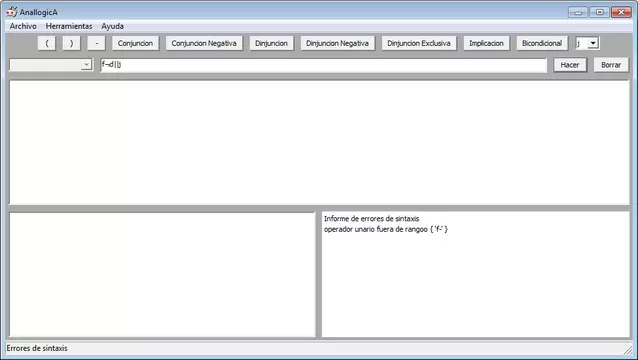The width and height of the screenshot is (638, 360).
Task: Add a Conjuncion operator
Action: pos(135,43)
